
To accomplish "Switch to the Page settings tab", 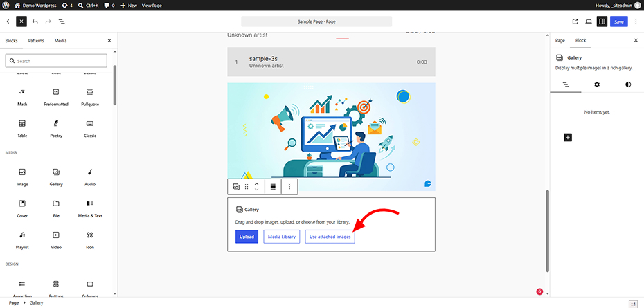I will pyautogui.click(x=560, y=40).
